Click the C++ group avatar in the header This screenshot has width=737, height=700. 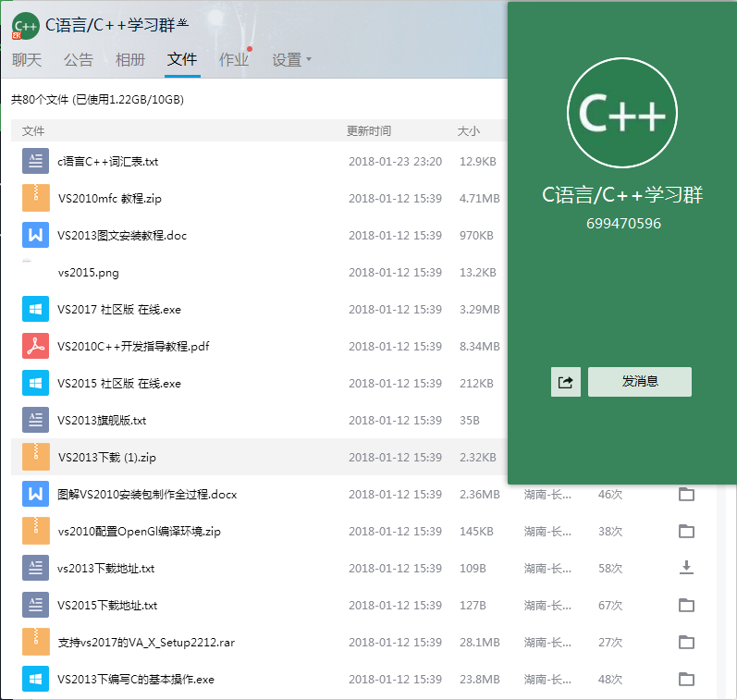tap(25, 26)
